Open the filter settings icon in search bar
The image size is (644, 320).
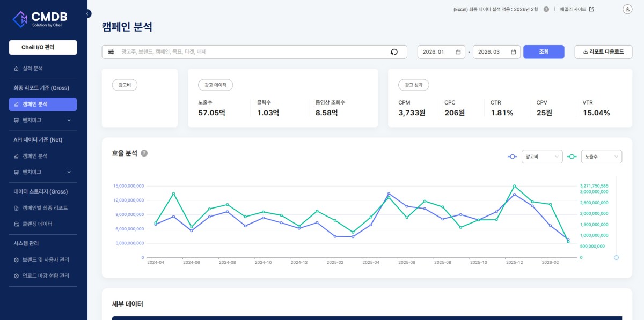pos(111,52)
